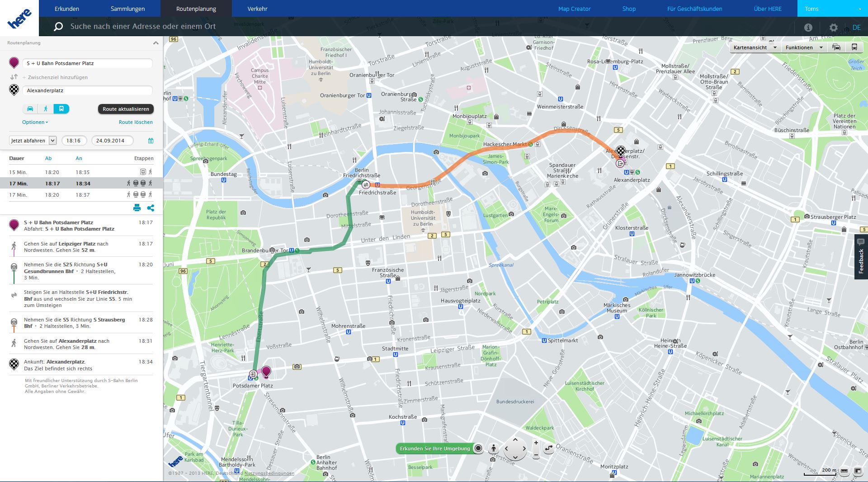Click Erkunden Sie Ihre Umgebung button
Screen dimensions: 868x482
(435, 449)
